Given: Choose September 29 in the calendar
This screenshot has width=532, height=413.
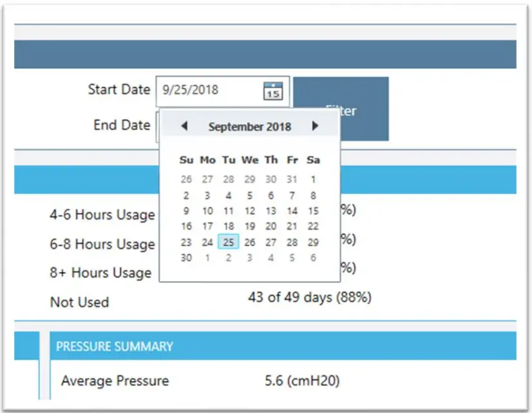Looking at the screenshot, I should [313, 242].
